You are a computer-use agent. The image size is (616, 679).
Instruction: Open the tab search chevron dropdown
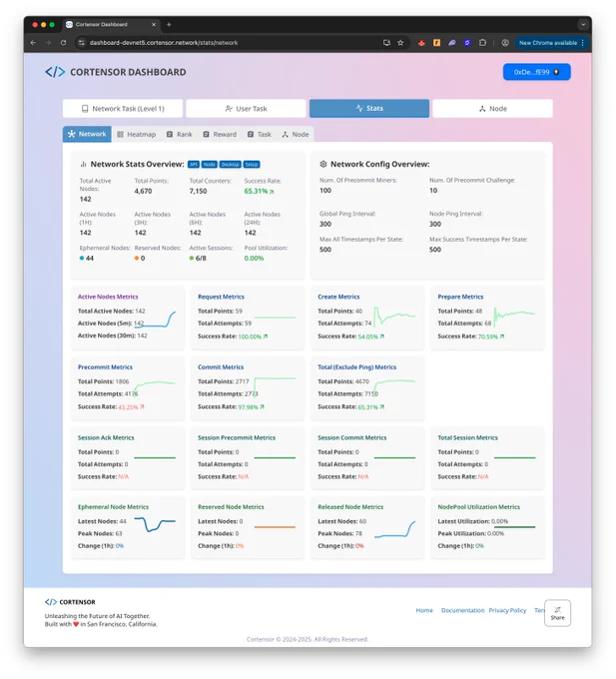click(583, 24)
